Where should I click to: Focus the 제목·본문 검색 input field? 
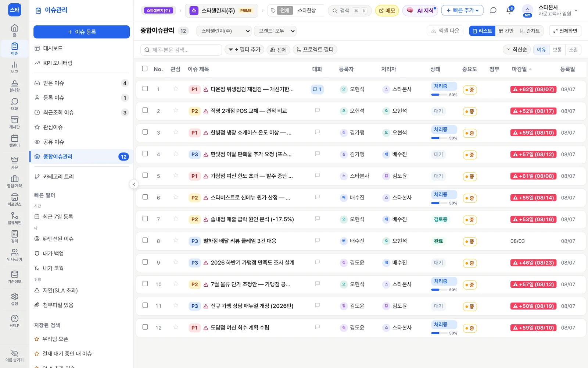[181, 50]
